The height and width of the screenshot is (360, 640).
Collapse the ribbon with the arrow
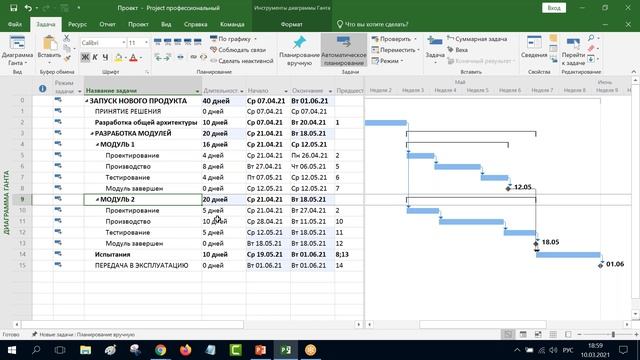click(633, 71)
